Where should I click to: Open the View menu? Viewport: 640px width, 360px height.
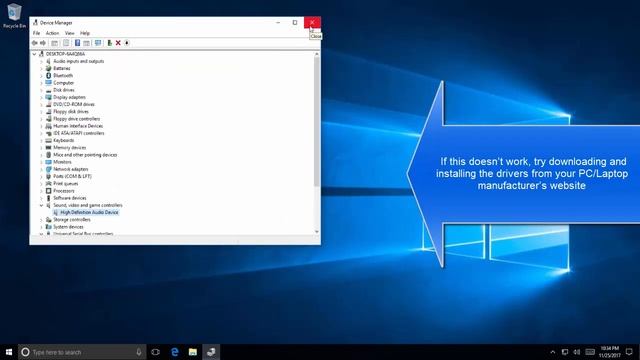(69, 33)
